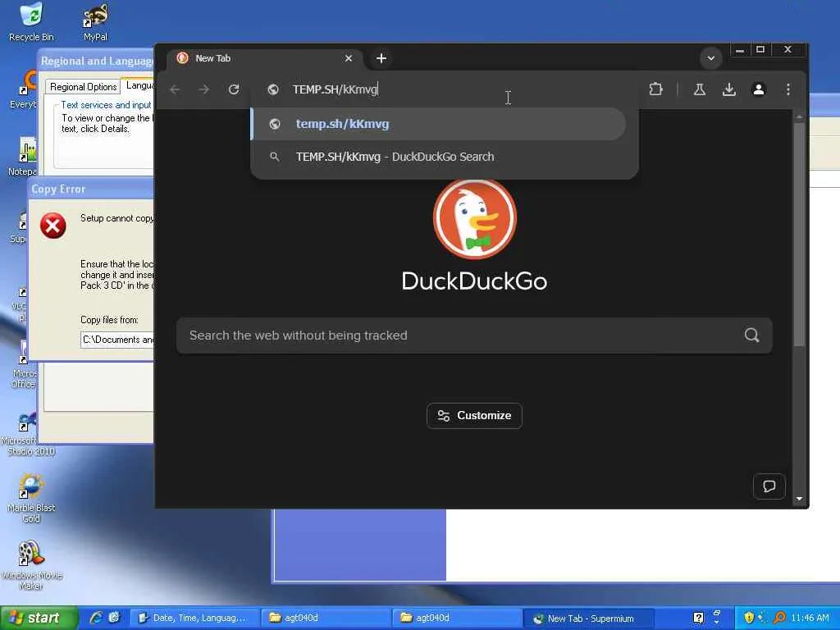The height and width of the screenshot is (630, 840).
Task: Open the experiments flask icon in toolbar
Action: [700, 89]
